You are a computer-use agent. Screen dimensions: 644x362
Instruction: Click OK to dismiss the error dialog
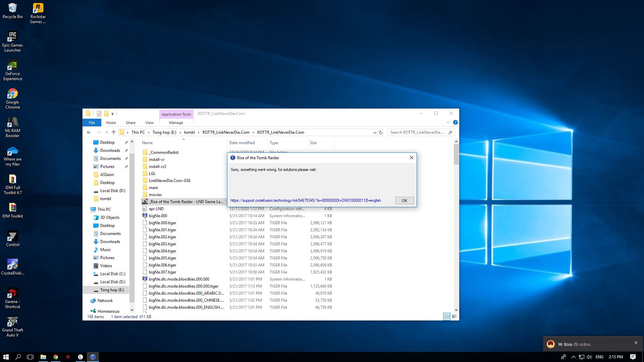pos(404,201)
